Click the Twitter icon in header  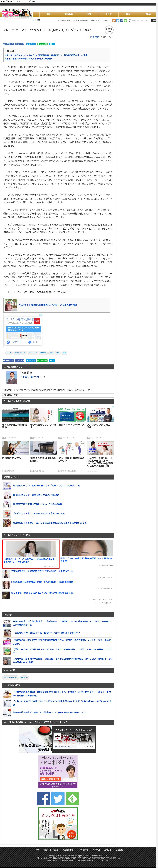point(118,21)
